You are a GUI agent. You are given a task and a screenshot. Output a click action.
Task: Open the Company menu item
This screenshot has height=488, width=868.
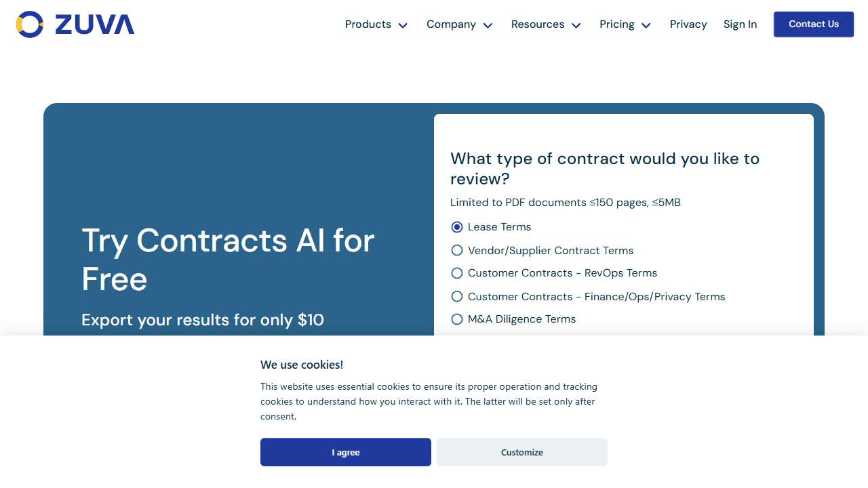(x=451, y=24)
